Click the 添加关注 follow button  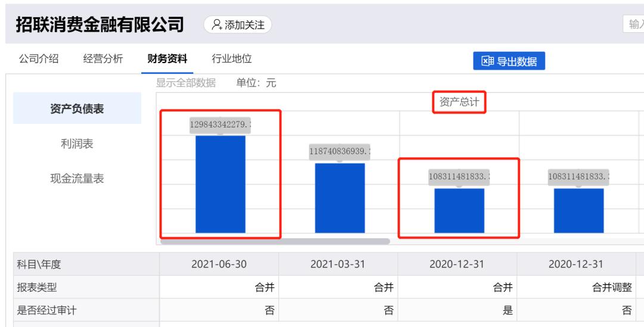tap(238, 25)
